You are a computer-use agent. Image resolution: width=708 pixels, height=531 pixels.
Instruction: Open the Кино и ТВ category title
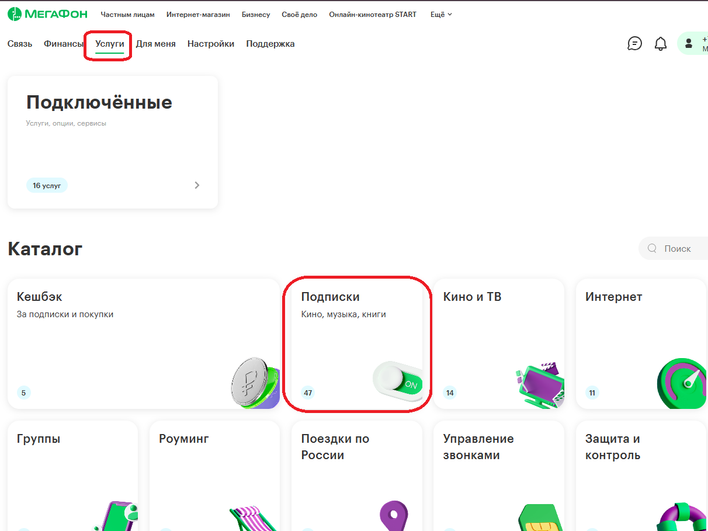(x=472, y=297)
